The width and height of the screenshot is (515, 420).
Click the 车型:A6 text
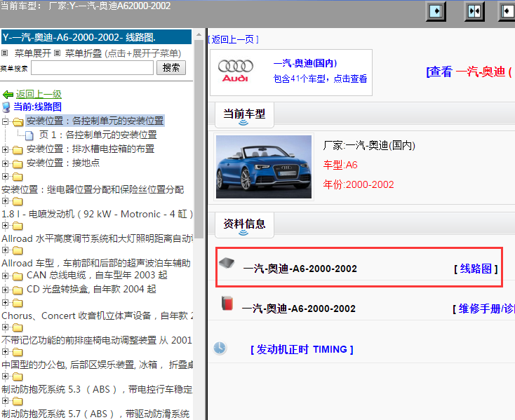pyautogui.click(x=340, y=165)
